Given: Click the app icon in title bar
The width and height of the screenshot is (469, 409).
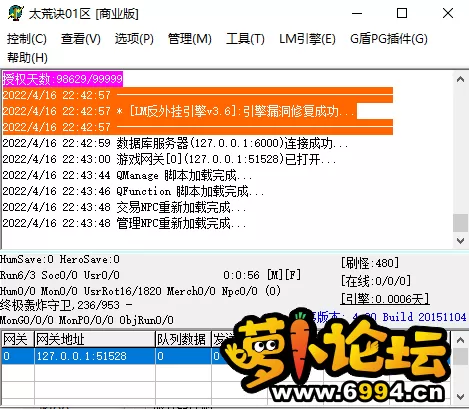Looking at the screenshot, I should point(16,13).
